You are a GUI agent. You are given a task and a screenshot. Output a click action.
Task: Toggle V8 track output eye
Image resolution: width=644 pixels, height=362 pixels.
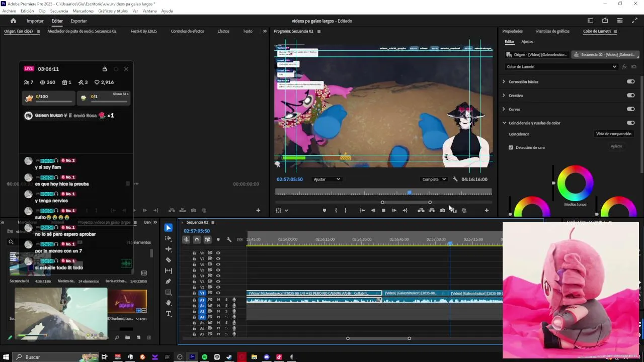click(x=218, y=253)
